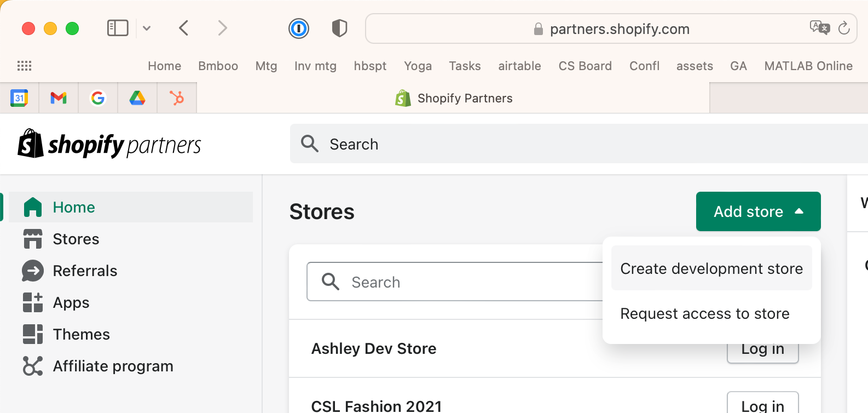Screen dimensions: 868x413
Task: Collapse the Add store dropdown
Action: point(758,211)
